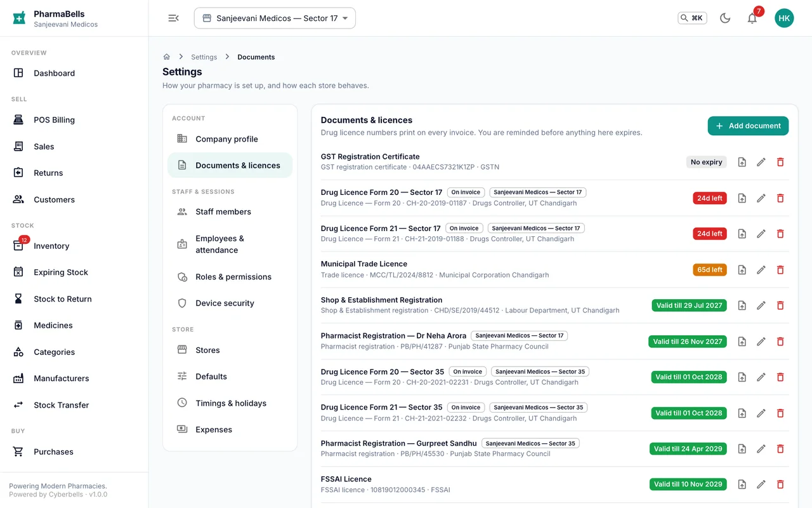Upload file for Municipal Trade Licence

(742, 270)
